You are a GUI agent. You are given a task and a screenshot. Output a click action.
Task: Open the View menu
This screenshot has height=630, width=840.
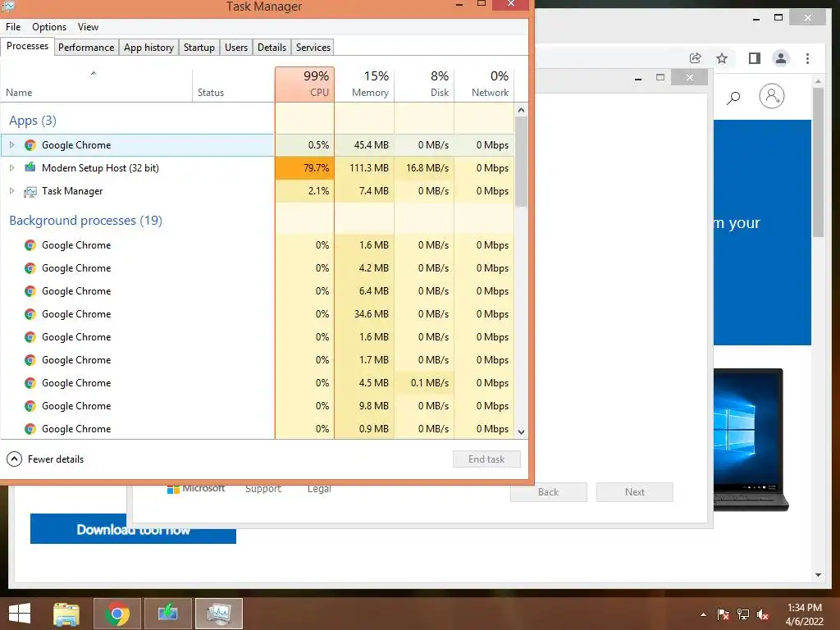click(88, 27)
